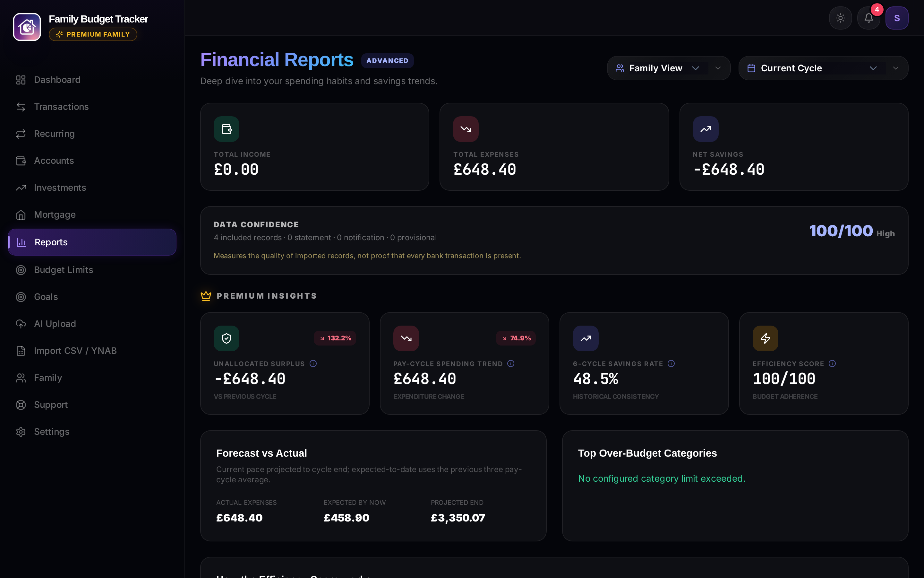Open Recurring page

pos(92,133)
